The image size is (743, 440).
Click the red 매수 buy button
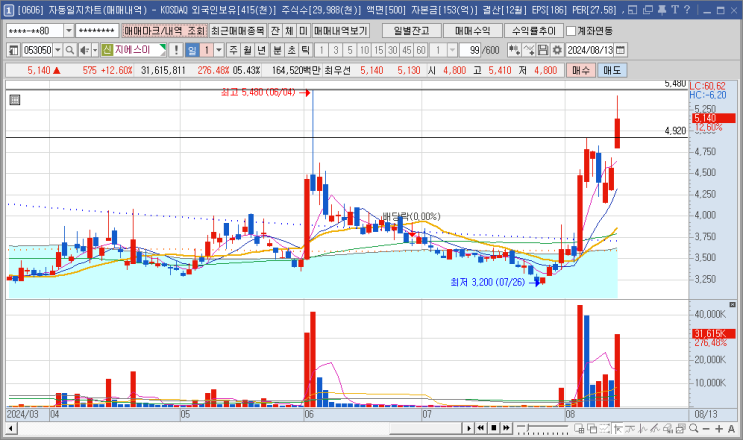[x=580, y=70]
